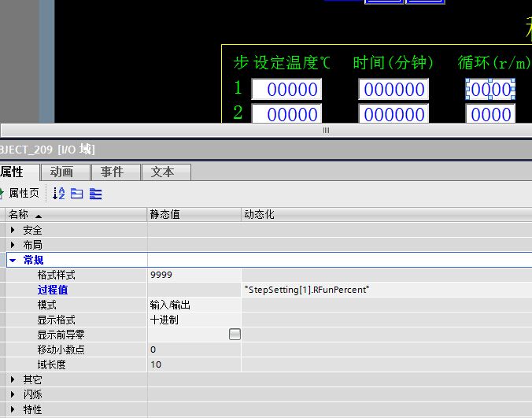Click the 模式 value 输入/输出
This screenshot has height=418, width=532.
coord(194,305)
